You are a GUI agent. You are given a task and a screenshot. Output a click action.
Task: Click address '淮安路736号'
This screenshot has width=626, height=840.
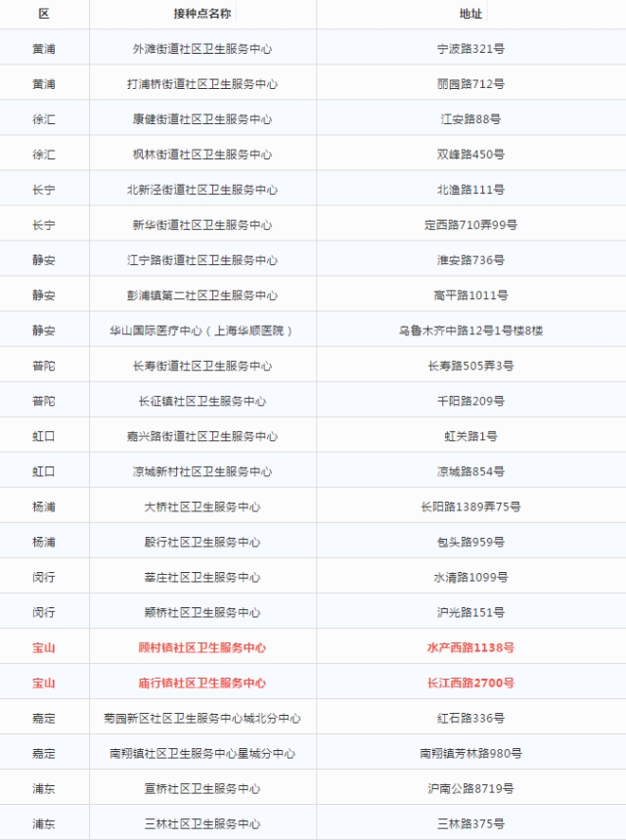470,260
